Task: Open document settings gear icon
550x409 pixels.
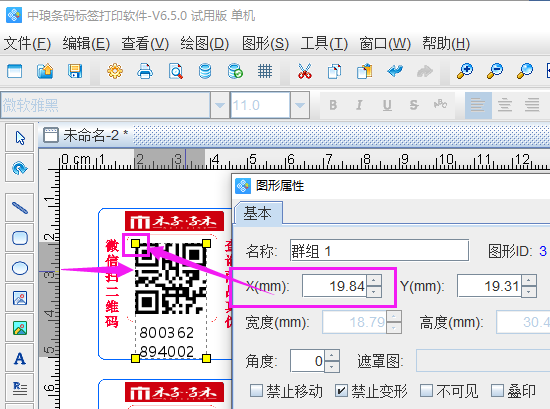Action: point(115,71)
